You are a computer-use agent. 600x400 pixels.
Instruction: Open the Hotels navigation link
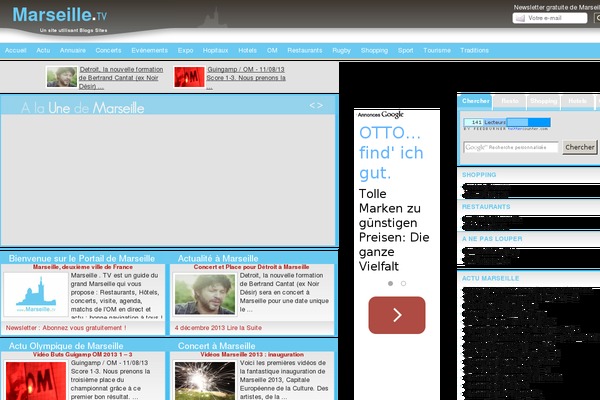coord(248,51)
